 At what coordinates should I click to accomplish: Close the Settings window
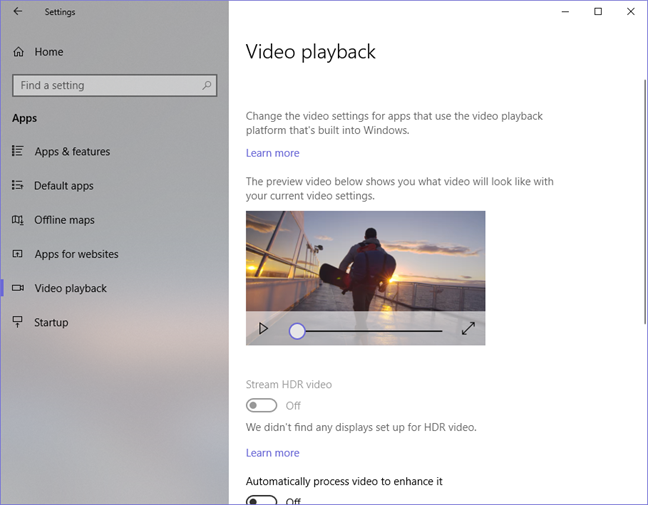(631, 12)
